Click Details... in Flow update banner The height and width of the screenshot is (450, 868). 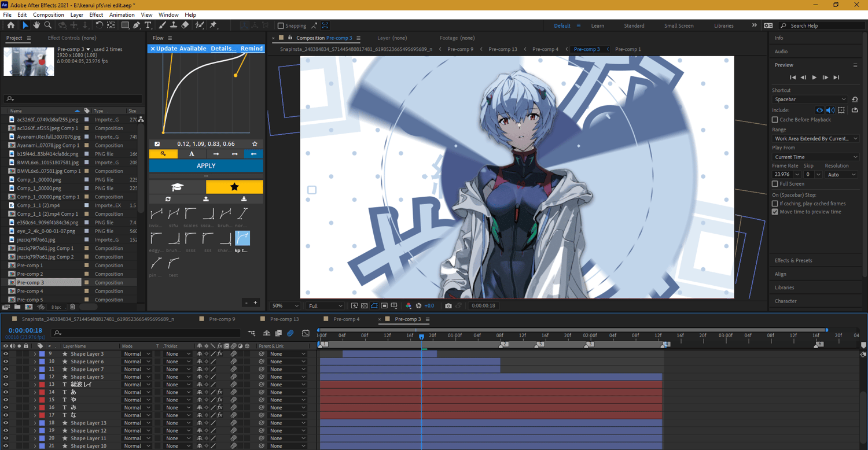coord(223,49)
